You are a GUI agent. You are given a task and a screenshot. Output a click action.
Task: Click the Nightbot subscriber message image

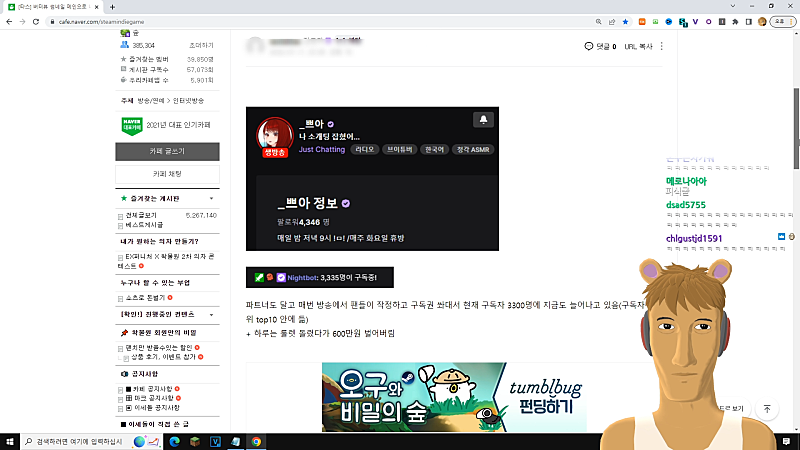click(x=320, y=278)
